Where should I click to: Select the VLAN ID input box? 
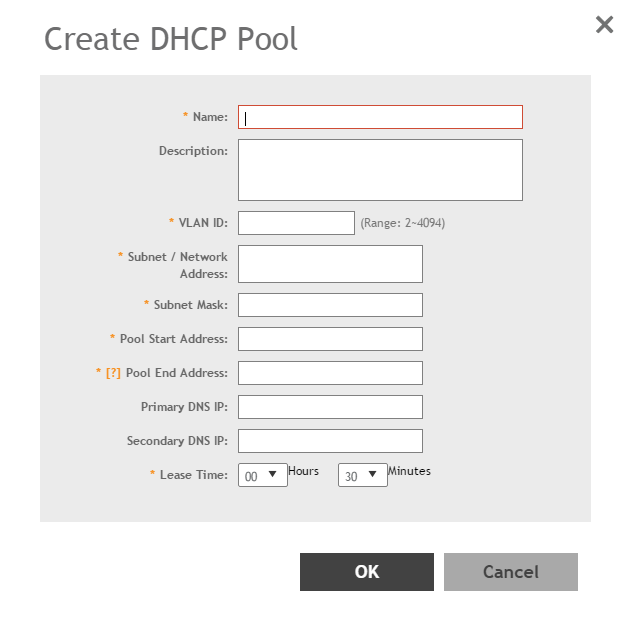296,223
